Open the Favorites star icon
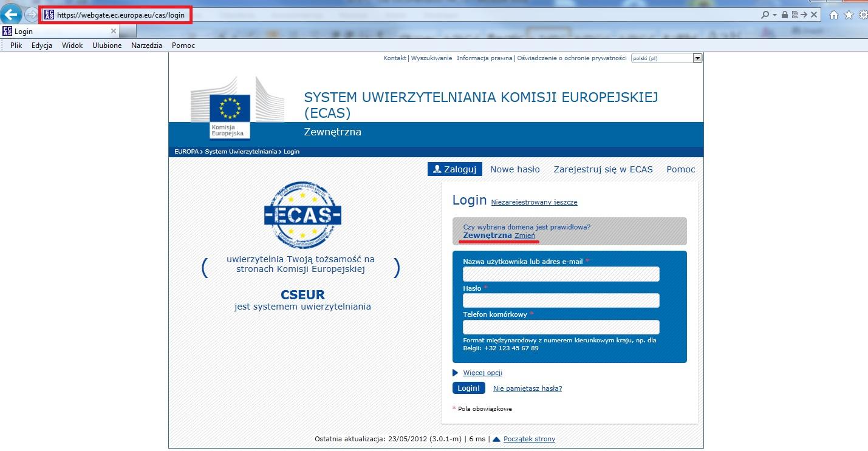This screenshot has height=451, width=868. (x=849, y=15)
